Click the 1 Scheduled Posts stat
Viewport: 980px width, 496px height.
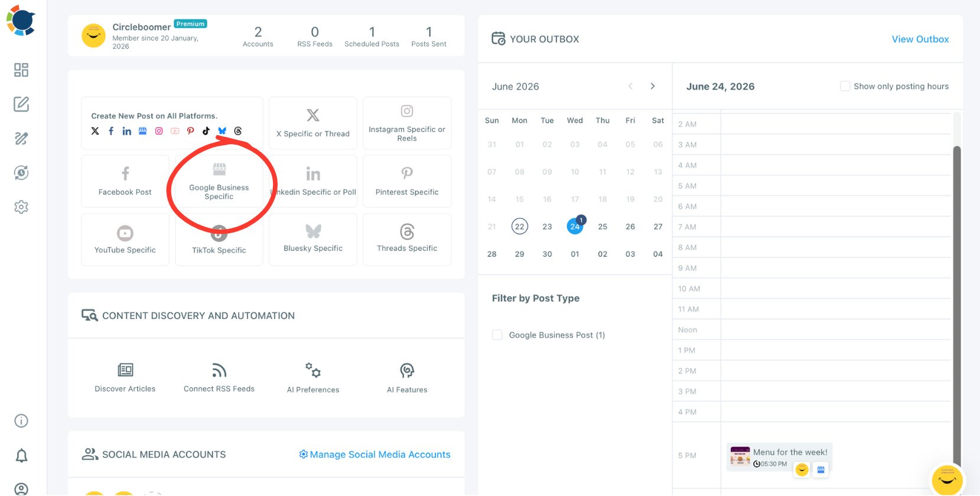[372, 37]
